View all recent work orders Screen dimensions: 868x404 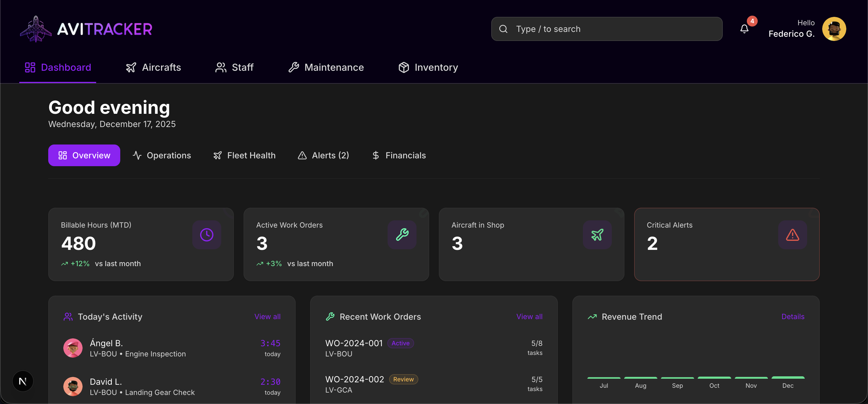(x=529, y=316)
